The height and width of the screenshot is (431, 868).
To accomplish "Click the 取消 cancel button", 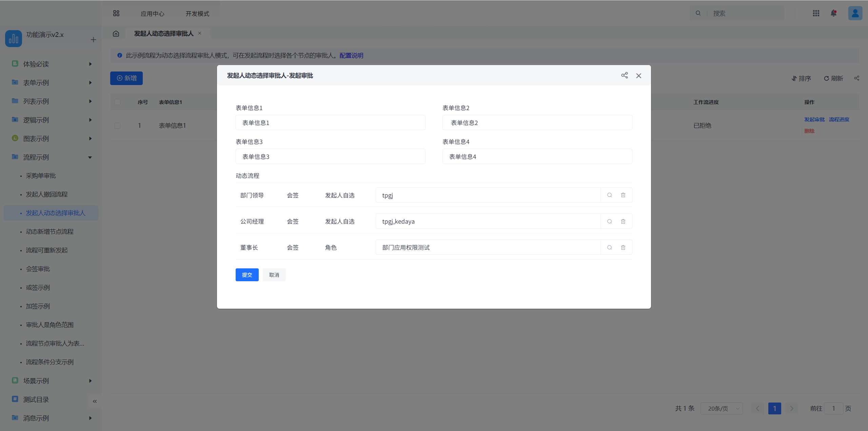I will point(274,275).
